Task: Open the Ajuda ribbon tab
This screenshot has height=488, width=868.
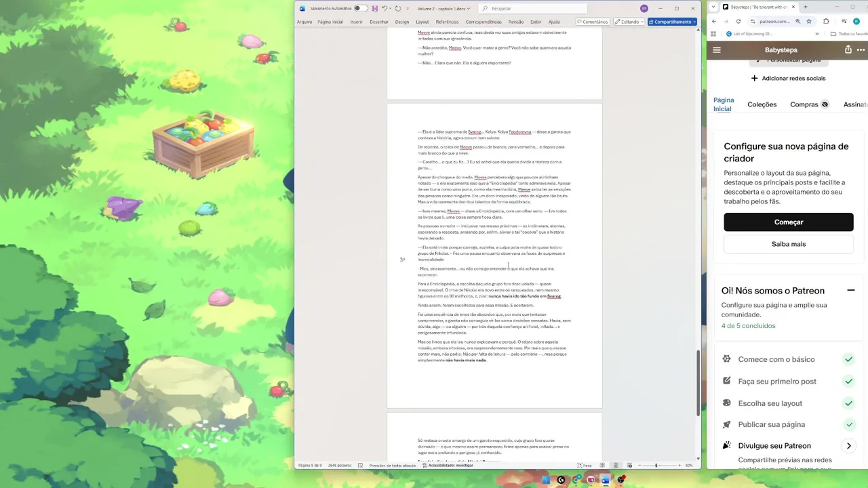Action: [554, 22]
